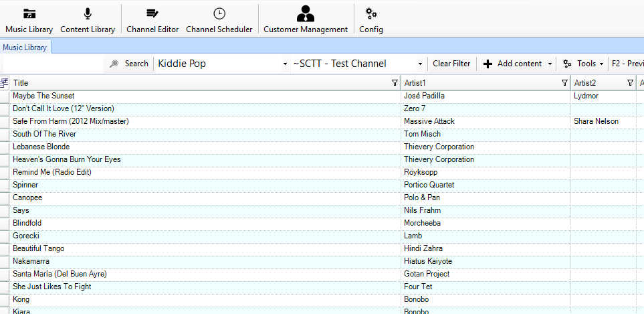Open the Config gears icon
The width and height of the screenshot is (644, 314).
pos(371,13)
